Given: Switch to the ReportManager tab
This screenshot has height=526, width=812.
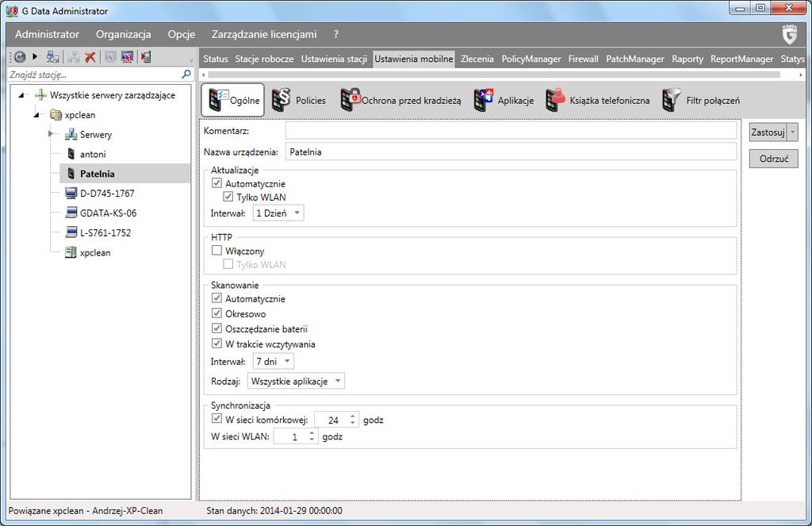Looking at the screenshot, I should [741, 59].
